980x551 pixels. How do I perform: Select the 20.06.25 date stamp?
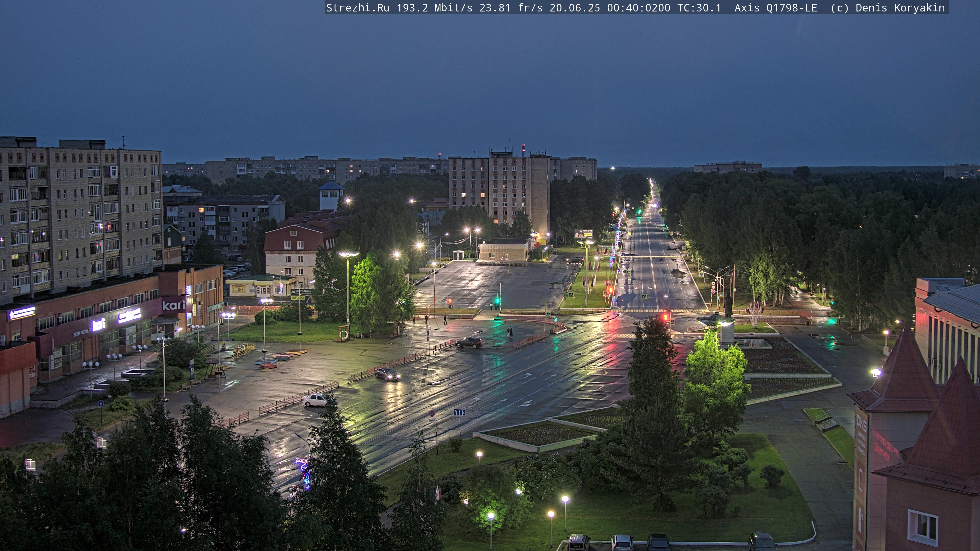(x=575, y=8)
